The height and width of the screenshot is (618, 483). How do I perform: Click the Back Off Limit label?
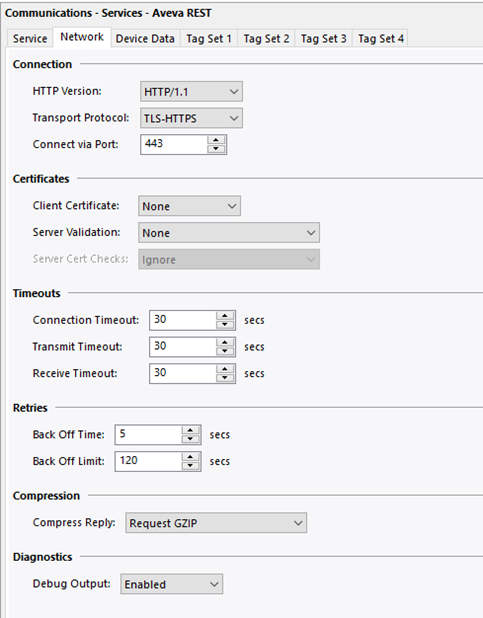(69, 461)
